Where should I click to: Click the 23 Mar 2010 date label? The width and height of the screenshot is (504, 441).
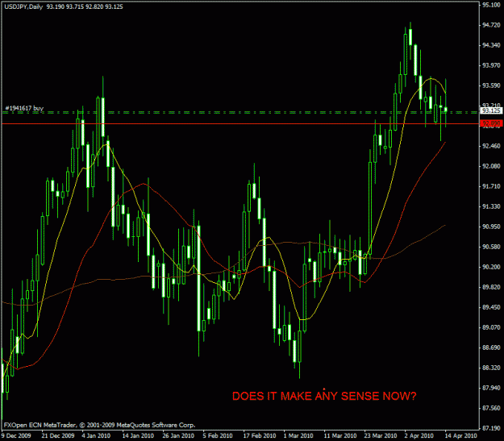381,436
